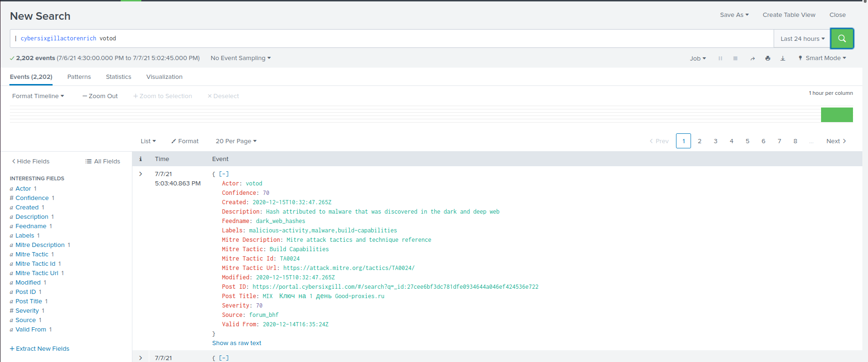Click Mitre Tactic Id value TA0024
Screen dimensions: 868x362
pos(290,259)
